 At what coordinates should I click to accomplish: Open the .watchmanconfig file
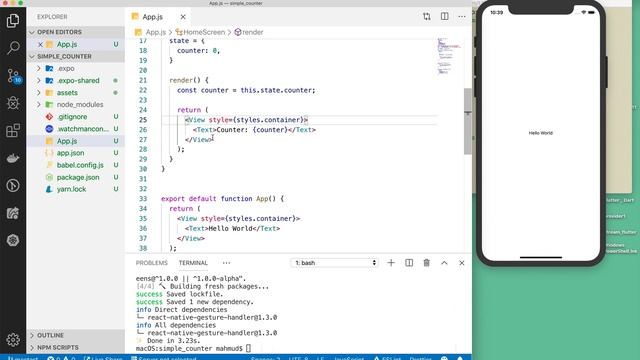tap(76, 129)
